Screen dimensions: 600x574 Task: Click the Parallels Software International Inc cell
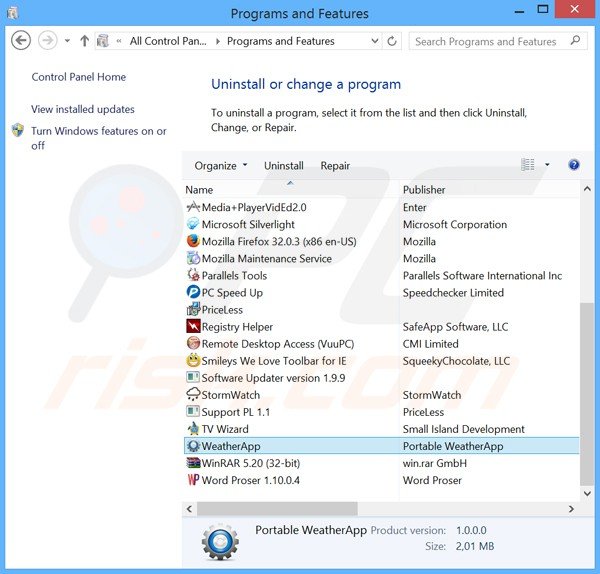pyautogui.click(x=482, y=276)
